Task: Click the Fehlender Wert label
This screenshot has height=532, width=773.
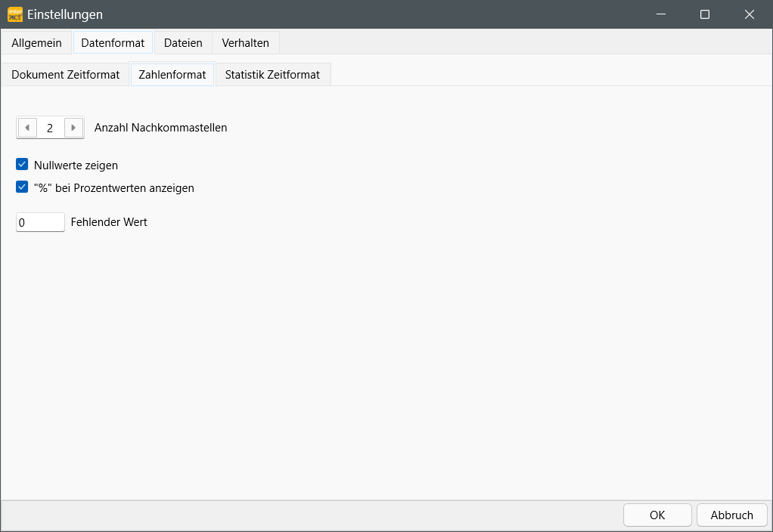Action: coord(109,222)
